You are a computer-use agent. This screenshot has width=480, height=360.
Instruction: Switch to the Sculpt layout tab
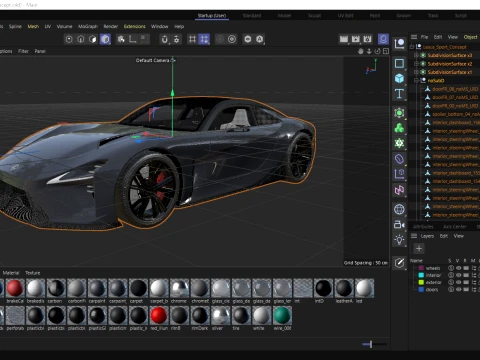[314, 16]
